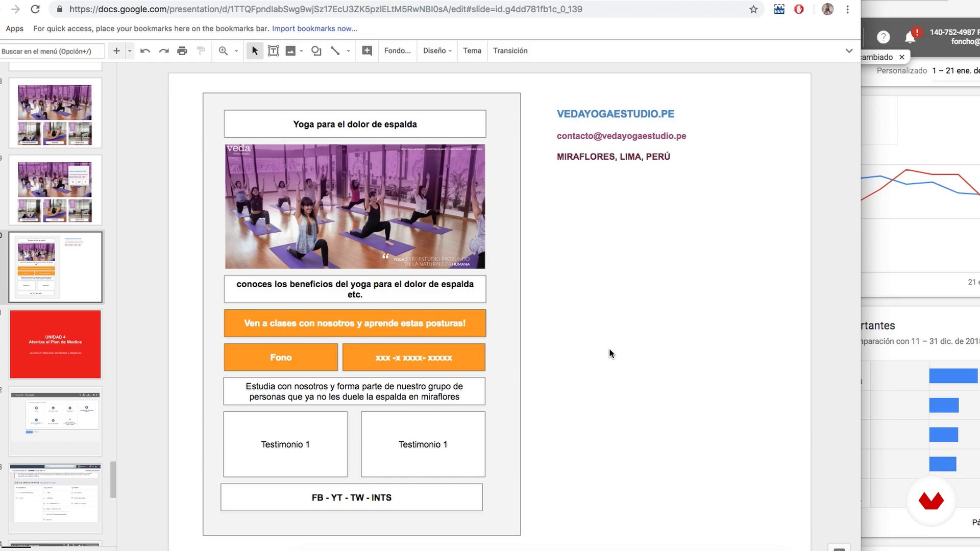Viewport: 980px width, 551px height.
Task: Click the Tema button
Action: click(x=472, y=51)
